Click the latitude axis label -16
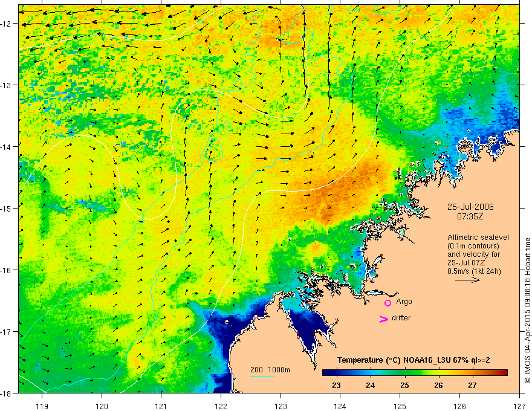 click(x=7, y=270)
